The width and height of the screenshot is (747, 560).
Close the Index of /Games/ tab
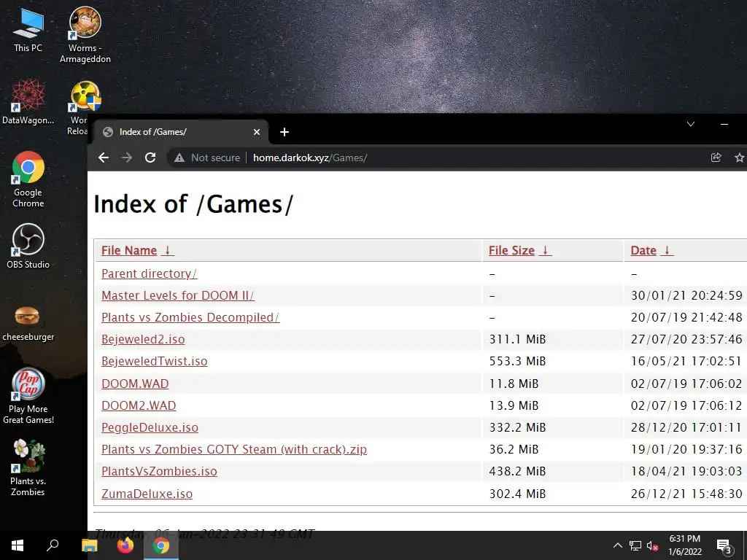[x=257, y=132]
